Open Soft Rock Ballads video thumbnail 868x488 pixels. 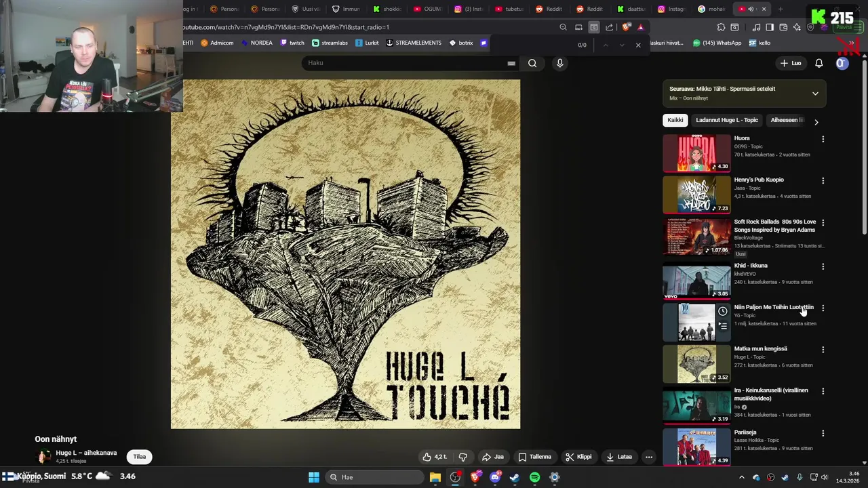(696, 236)
